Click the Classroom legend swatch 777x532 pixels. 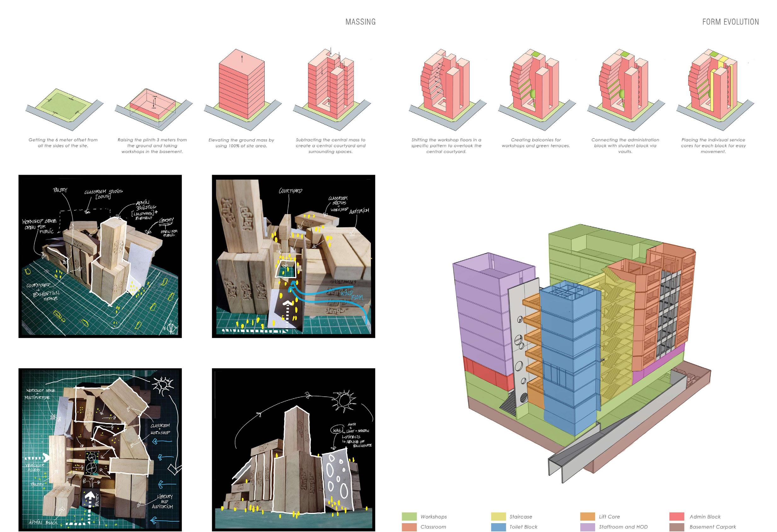point(409,527)
